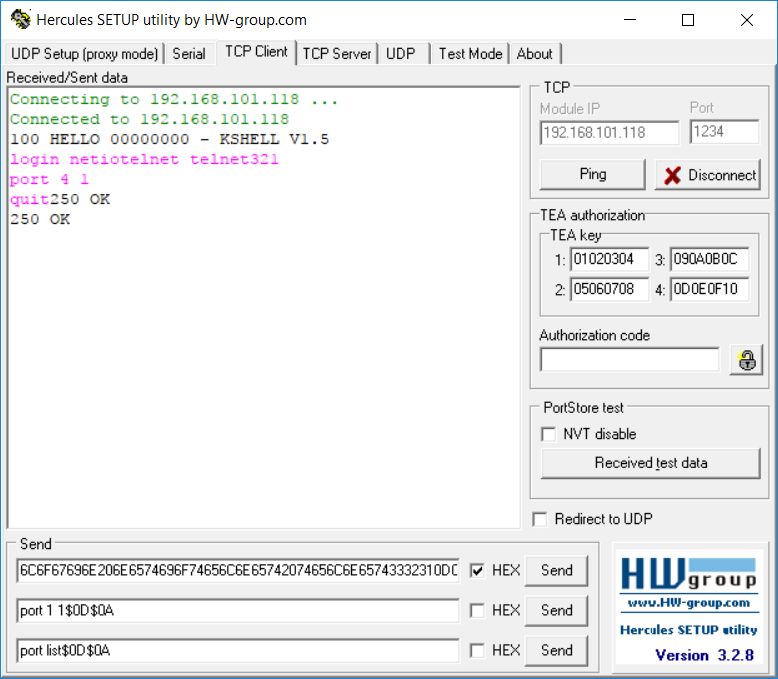
Task: Click the '100 HELLO 00000000 - KSHELL V1.5' line
Action: pyautogui.click(x=169, y=139)
